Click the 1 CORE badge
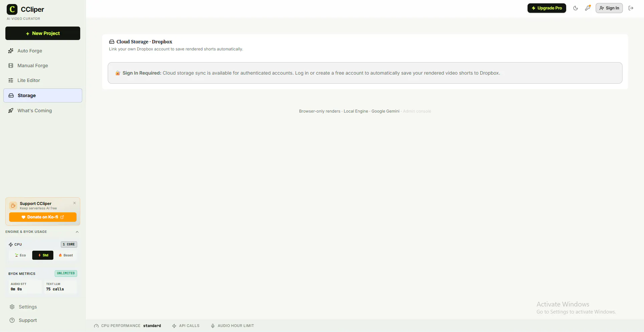The image size is (644, 332). pyautogui.click(x=69, y=244)
